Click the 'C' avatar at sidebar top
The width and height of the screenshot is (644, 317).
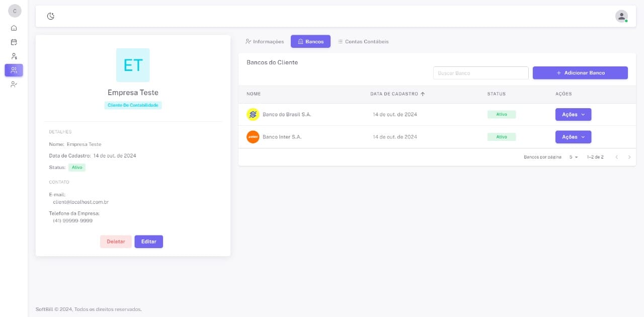click(x=15, y=11)
